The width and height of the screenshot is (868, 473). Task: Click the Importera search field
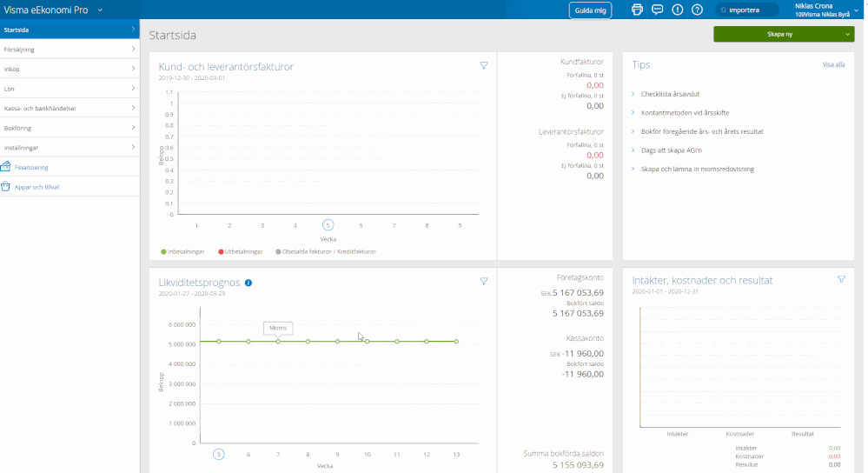click(747, 10)
